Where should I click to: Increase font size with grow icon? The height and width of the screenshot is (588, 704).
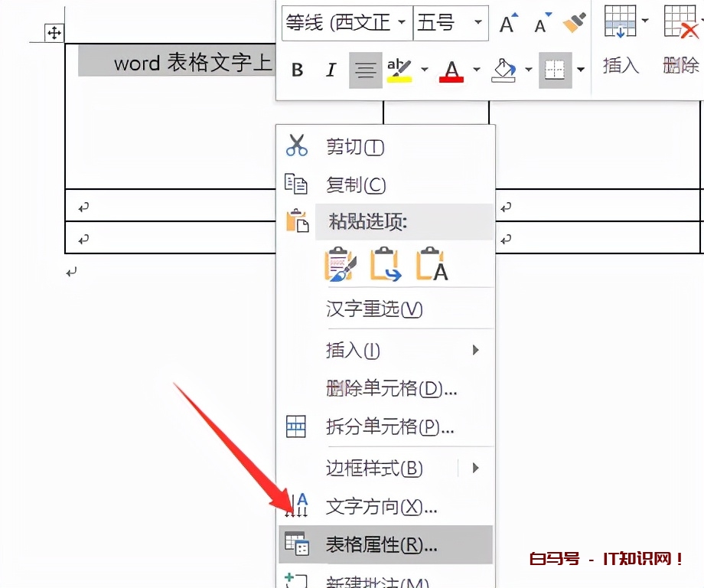pos(507,24)
